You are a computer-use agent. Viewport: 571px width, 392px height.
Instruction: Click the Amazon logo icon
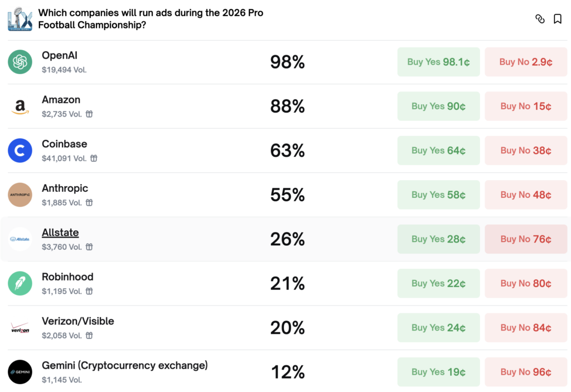(20, 106)
